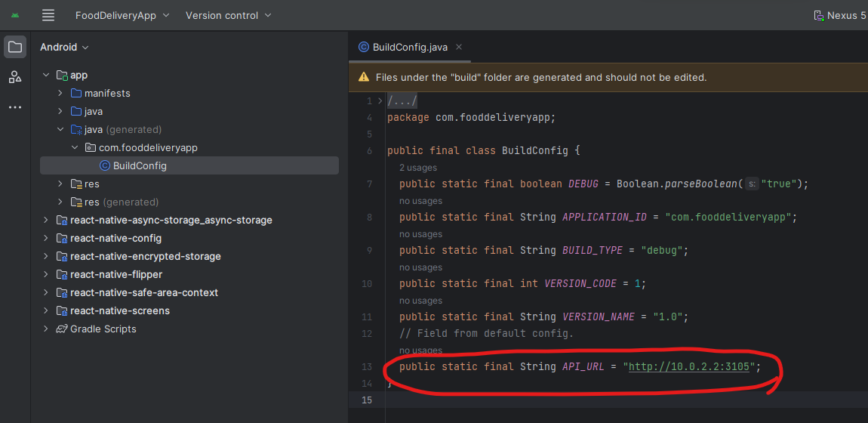868x423 pixels.
Task: Click the "debug" string value
Action: (662, 250)
